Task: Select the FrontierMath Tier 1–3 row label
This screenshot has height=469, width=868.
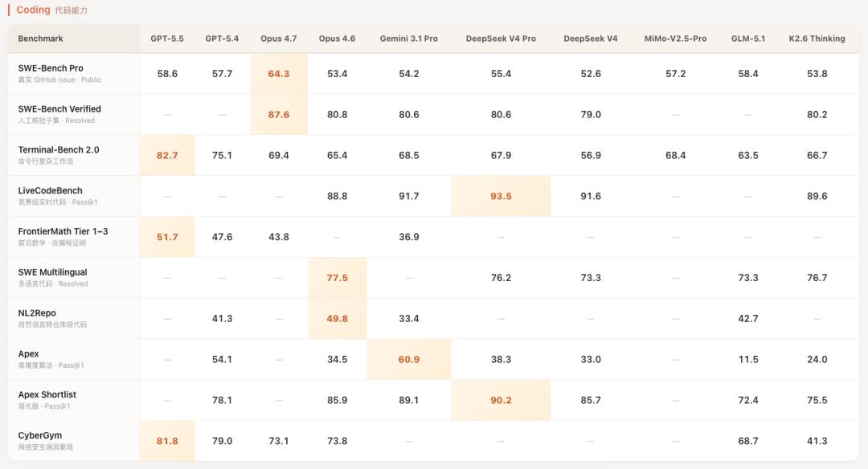Action: coord(63,231)
